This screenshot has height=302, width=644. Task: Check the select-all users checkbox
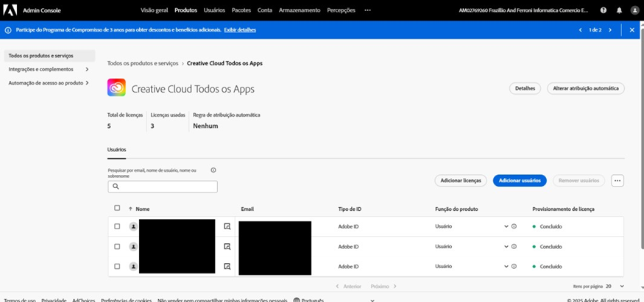click(117, 209)
